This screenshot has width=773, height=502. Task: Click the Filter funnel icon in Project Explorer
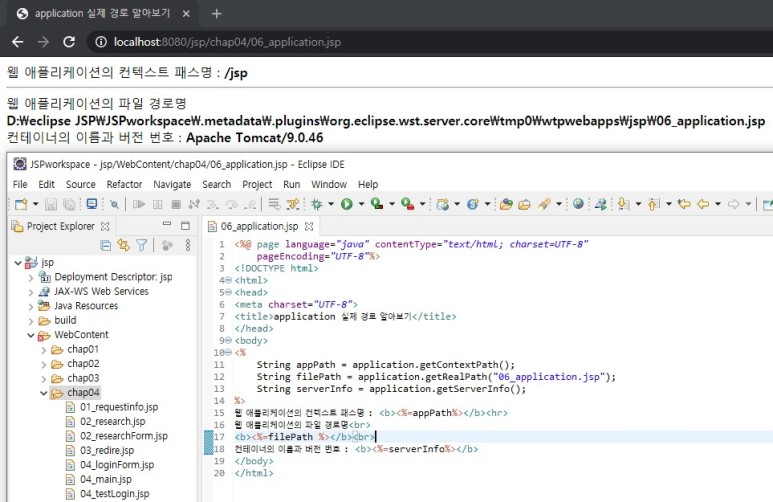pyautogui.click(x=141, y=245)
